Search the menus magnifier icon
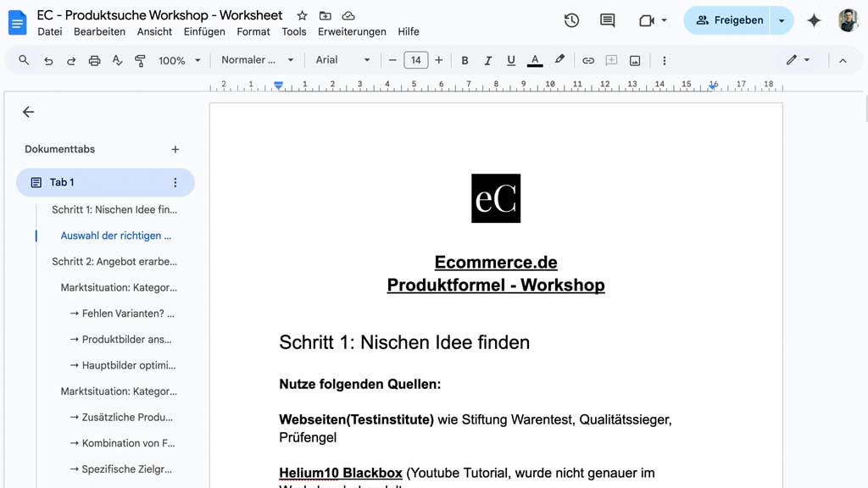Screen dimensions: 868x488 pos(23,60)
